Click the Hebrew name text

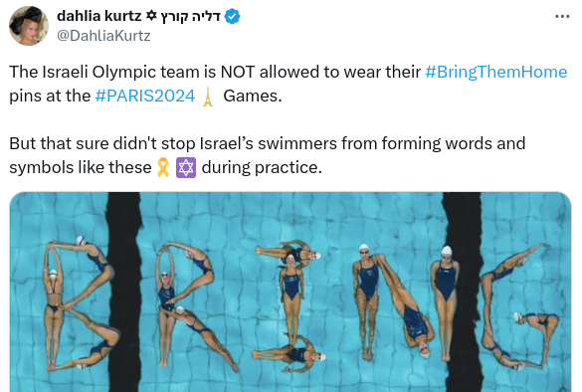[190, 17]
